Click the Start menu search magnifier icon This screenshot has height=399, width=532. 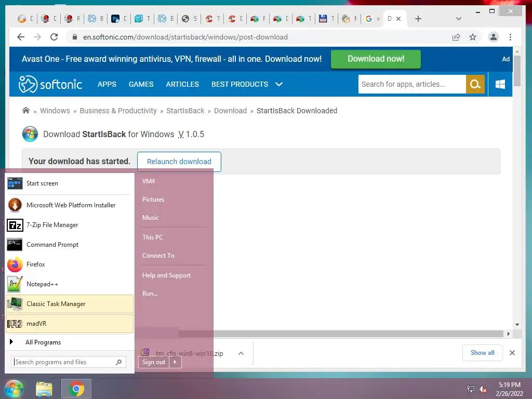(119, 362)
